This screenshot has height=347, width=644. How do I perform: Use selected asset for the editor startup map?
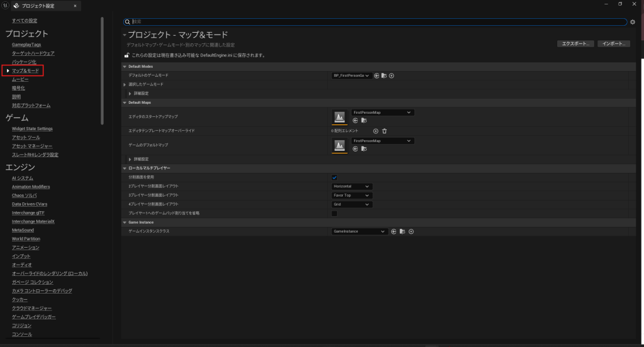click(355, 120)
